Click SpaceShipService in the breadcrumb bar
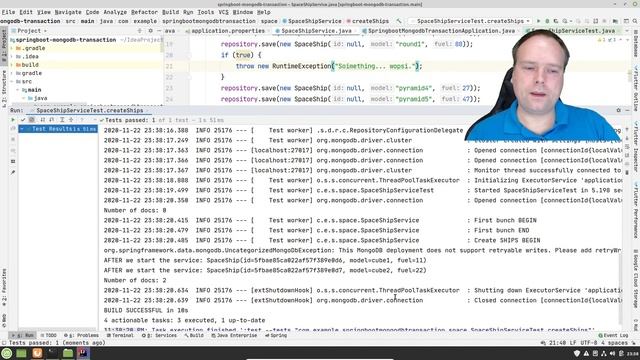Screen dimensions: 640x360 click(312, 21)
